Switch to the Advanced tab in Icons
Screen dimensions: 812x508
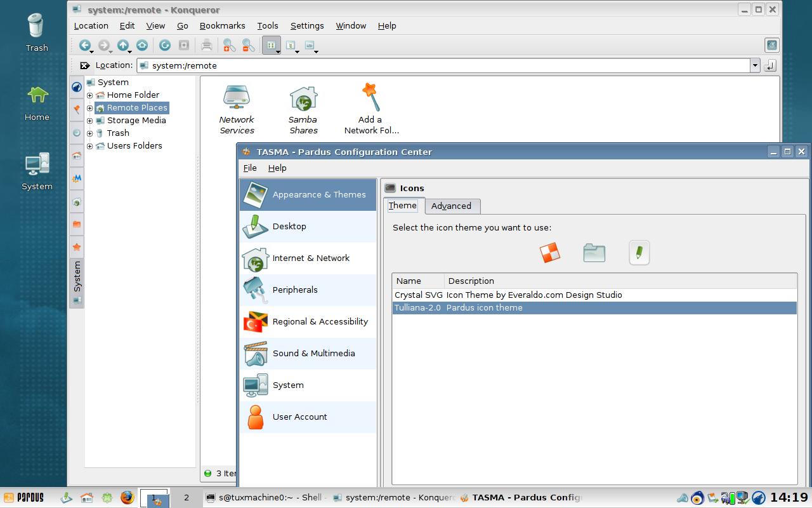pyautogui.click(x=451, y=206)
